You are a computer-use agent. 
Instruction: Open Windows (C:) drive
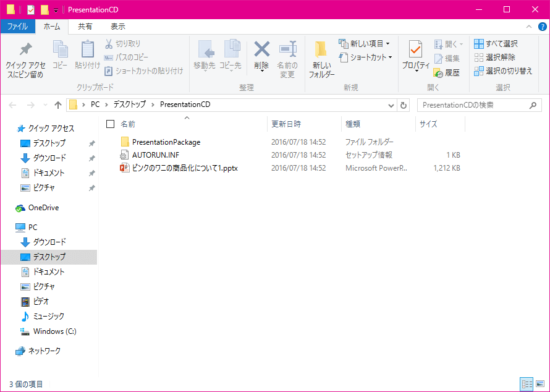click(55, 331)
